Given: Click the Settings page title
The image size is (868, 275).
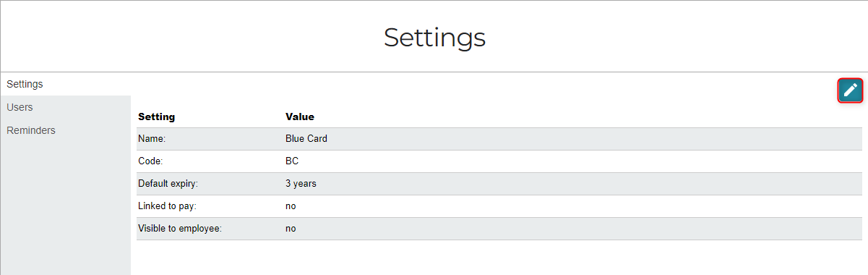Looking at the screenshot, I should coord(434,37).
